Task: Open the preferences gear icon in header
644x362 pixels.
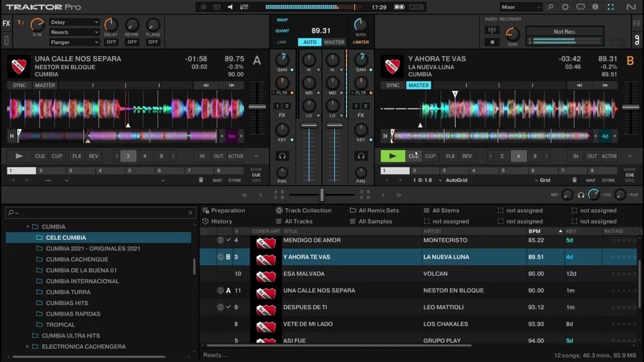Action: click(x=565, y=7)
